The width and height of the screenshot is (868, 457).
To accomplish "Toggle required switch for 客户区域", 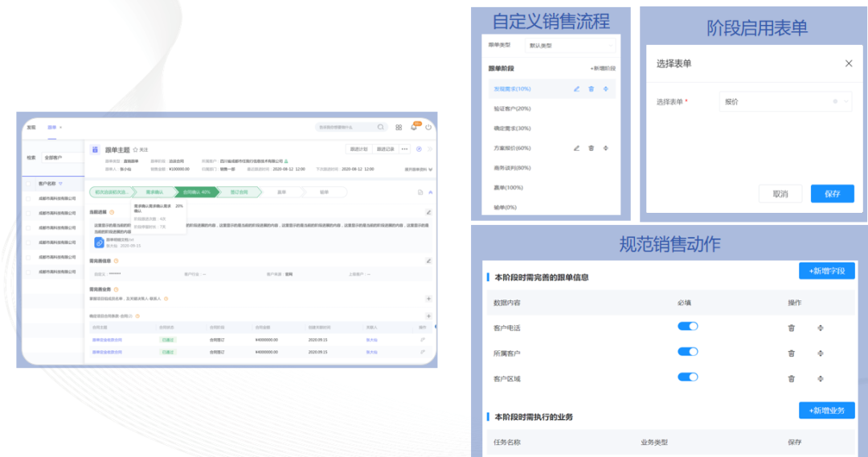I will pos(688,377).
